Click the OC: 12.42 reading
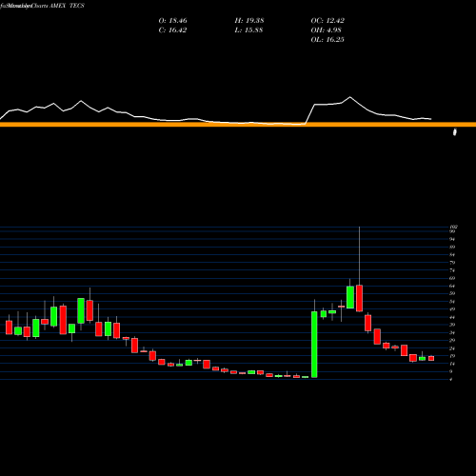 pyautogui.click(x=327, y=21)
